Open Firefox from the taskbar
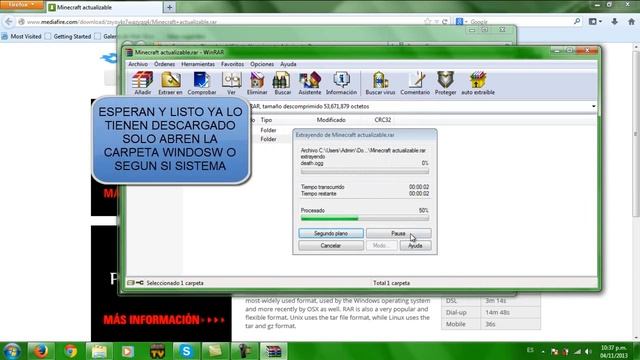The height and width of the screenshot is (360, 640). point(40,351)
